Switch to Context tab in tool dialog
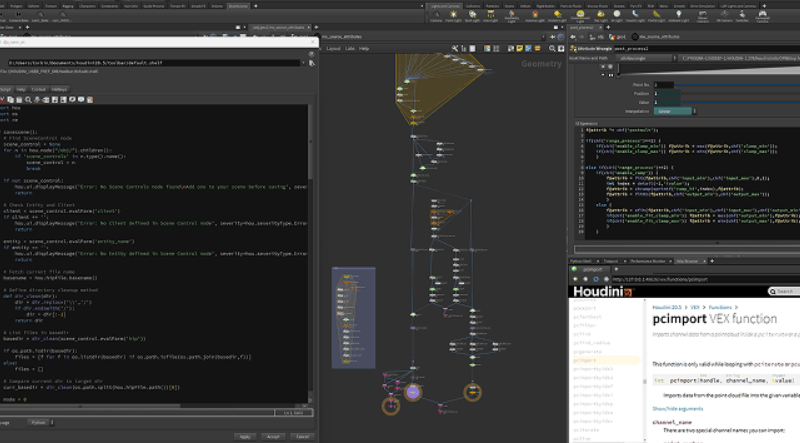Viewport: 800px width, 443px height. click(38, 89)
